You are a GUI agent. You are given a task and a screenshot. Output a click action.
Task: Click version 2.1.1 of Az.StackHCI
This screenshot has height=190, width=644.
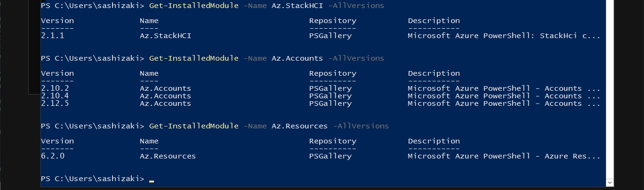point(53,36)
